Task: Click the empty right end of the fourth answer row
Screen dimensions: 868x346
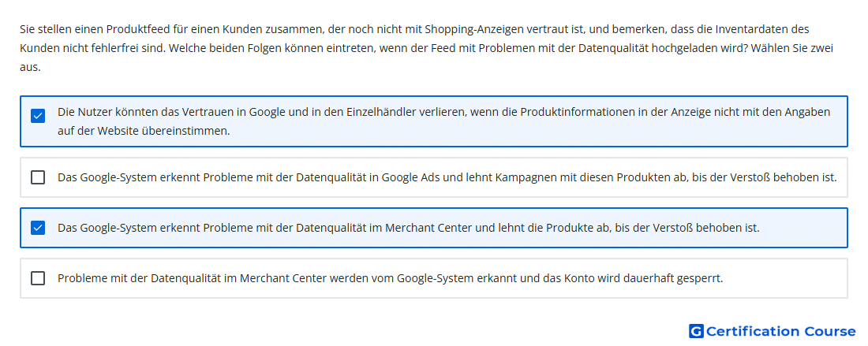Action: 786,278
